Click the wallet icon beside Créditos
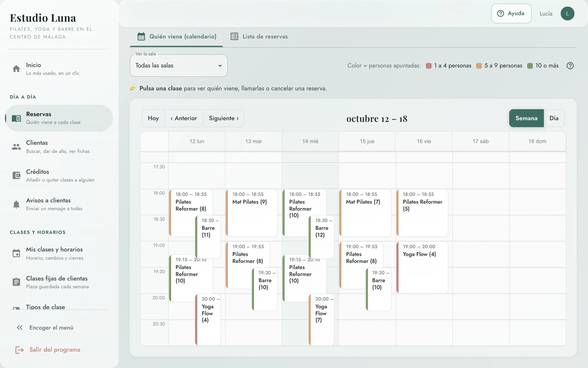Viewport: 588px width, 368px height. click(x=16, y=175)
